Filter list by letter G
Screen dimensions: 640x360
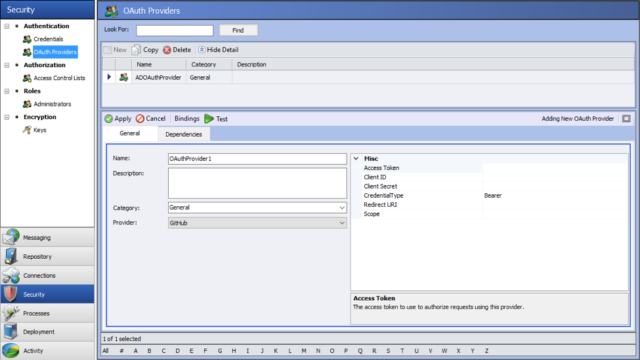[220, 351]
